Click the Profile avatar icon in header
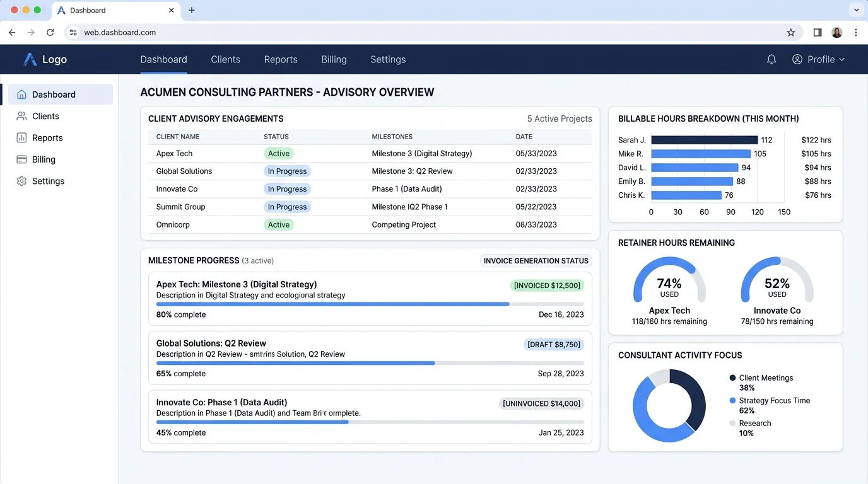 point(797,59)
